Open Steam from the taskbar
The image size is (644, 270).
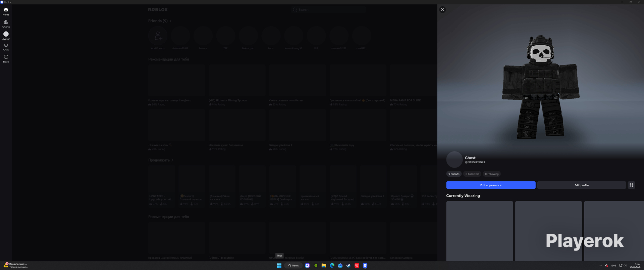348,266
